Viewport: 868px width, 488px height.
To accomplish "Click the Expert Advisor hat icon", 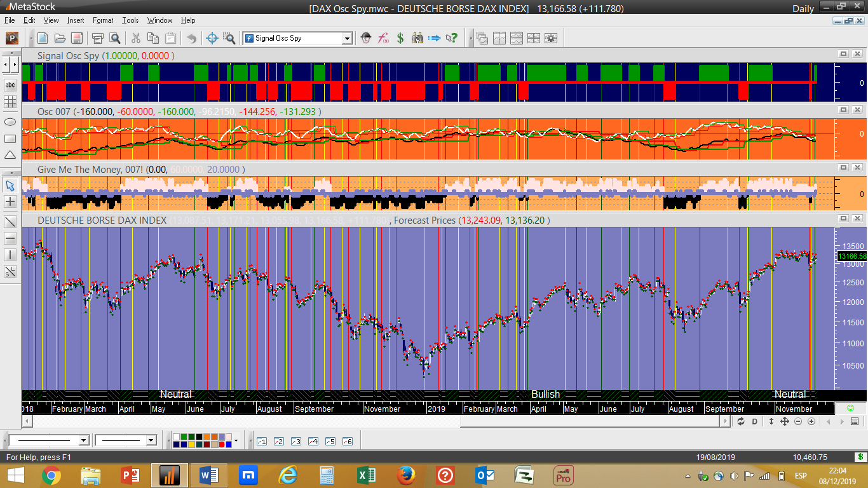I will (x=366, y=38).
